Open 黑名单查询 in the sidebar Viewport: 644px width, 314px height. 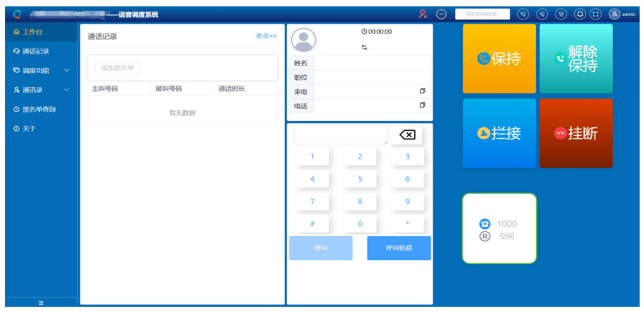(x=38, y=109)
